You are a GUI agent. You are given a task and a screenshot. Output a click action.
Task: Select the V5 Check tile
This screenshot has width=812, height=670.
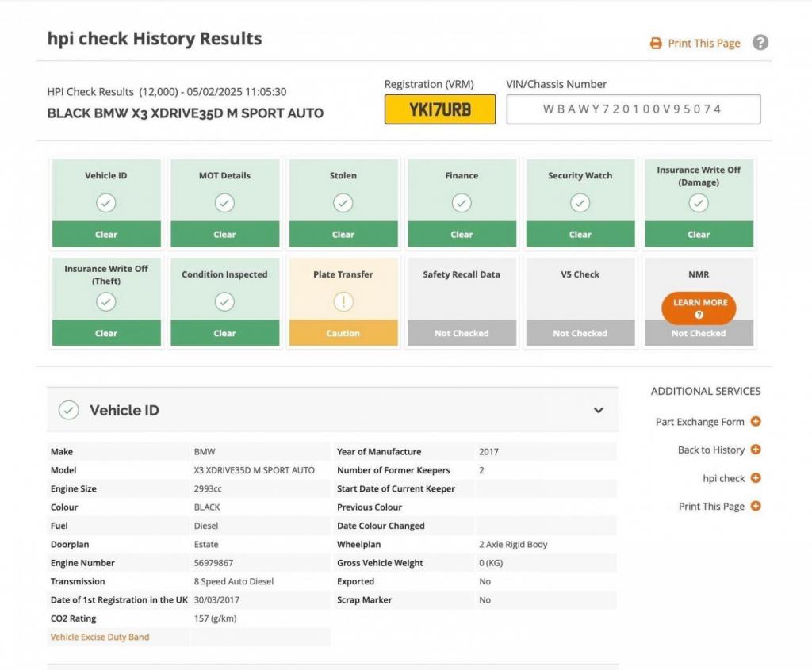(580, 301)
